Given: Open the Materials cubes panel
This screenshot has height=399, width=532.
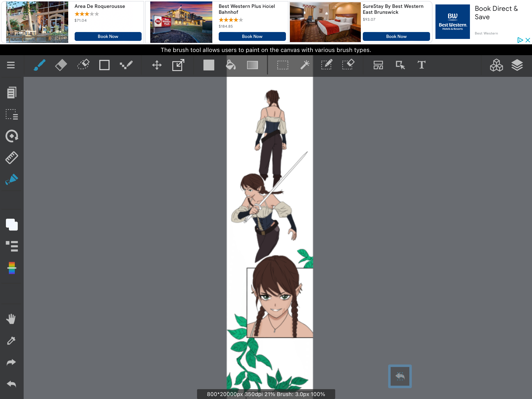Looking at the screenshot, I should [x=496, y=65].
